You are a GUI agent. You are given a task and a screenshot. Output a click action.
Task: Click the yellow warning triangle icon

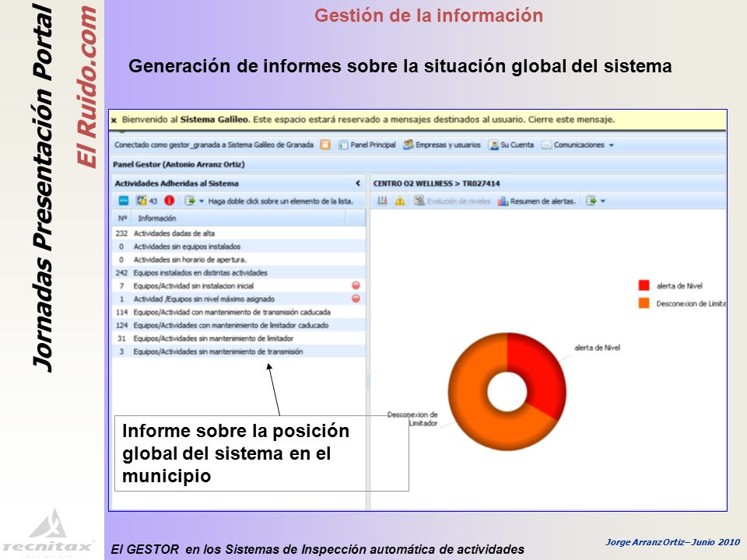(x=400, y=201)
